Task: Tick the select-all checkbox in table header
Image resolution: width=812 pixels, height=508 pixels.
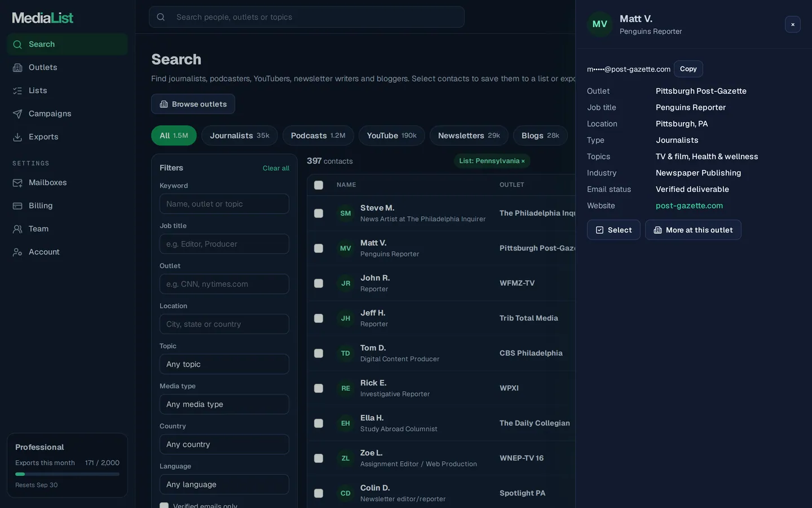Action: tap(319, 185)
